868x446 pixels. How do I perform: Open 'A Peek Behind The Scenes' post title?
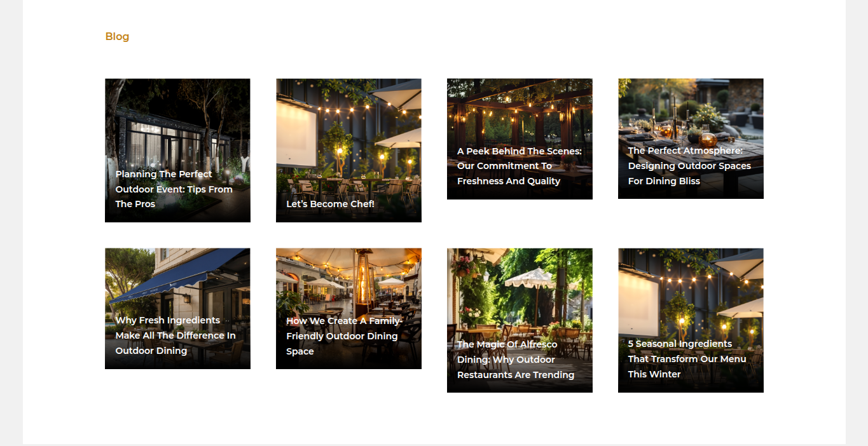520,166
